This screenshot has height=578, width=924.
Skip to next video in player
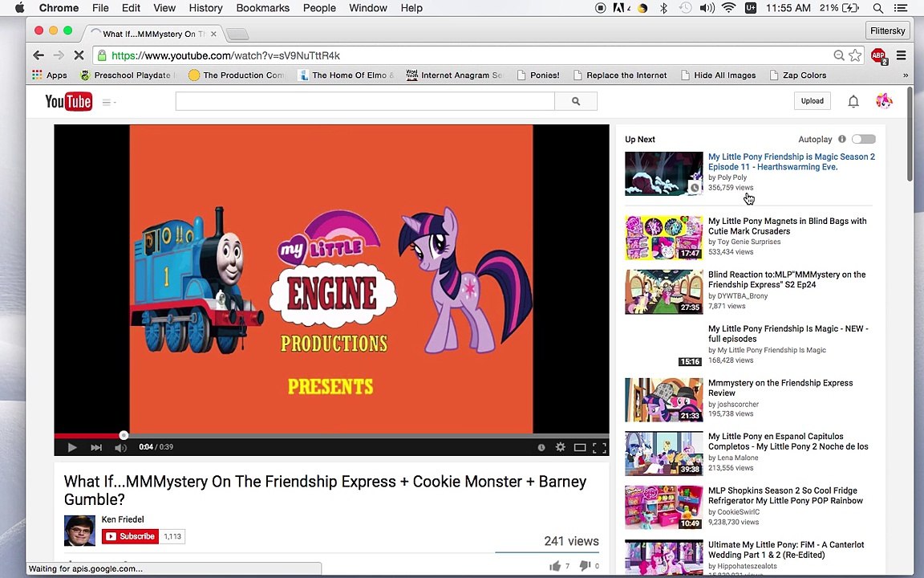pos(96,448)
